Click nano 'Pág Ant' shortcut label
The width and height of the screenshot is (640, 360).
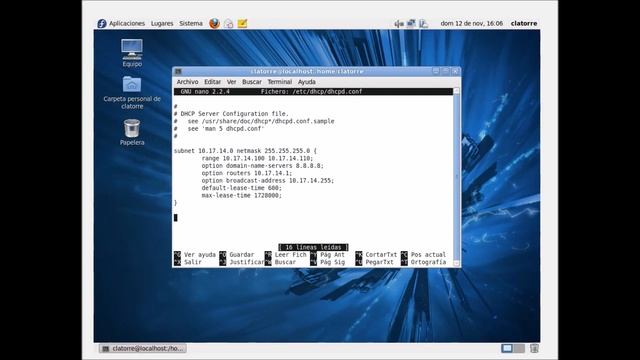[332, 255]
